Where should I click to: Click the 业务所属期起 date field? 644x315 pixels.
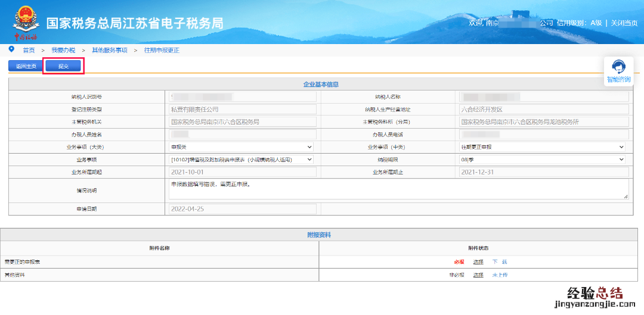[243, 172]
